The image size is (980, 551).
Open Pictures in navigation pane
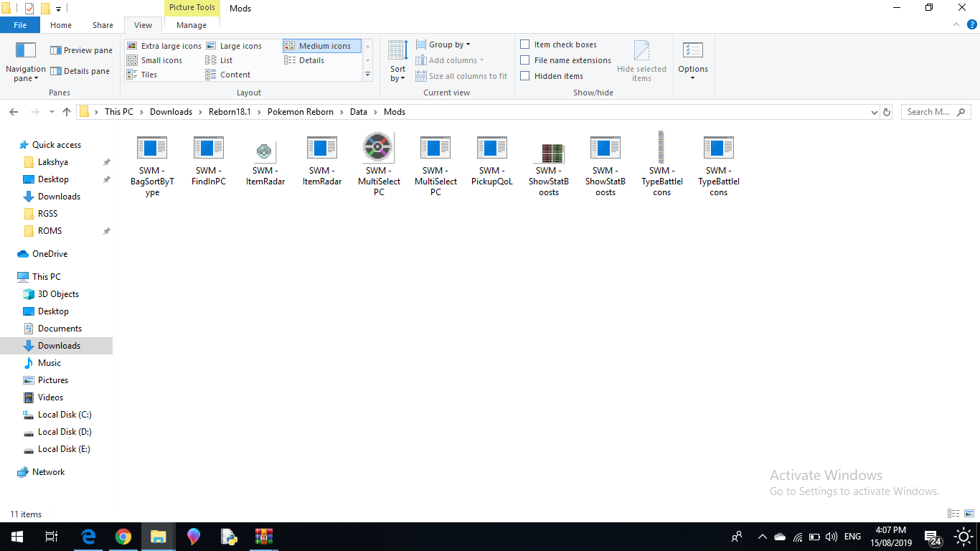point(53,380)
